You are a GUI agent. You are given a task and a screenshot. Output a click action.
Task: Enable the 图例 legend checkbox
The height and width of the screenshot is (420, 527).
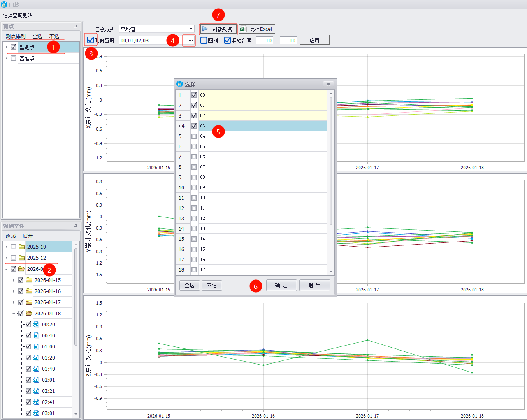click(204, 40)
